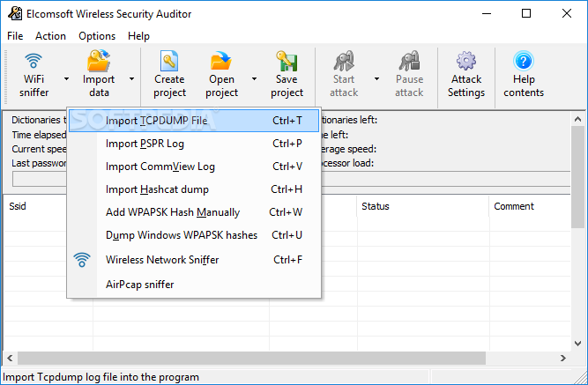Click the horizontal scrollbar right arrow
Screen dimensions: 588x385
pos(562,358)
